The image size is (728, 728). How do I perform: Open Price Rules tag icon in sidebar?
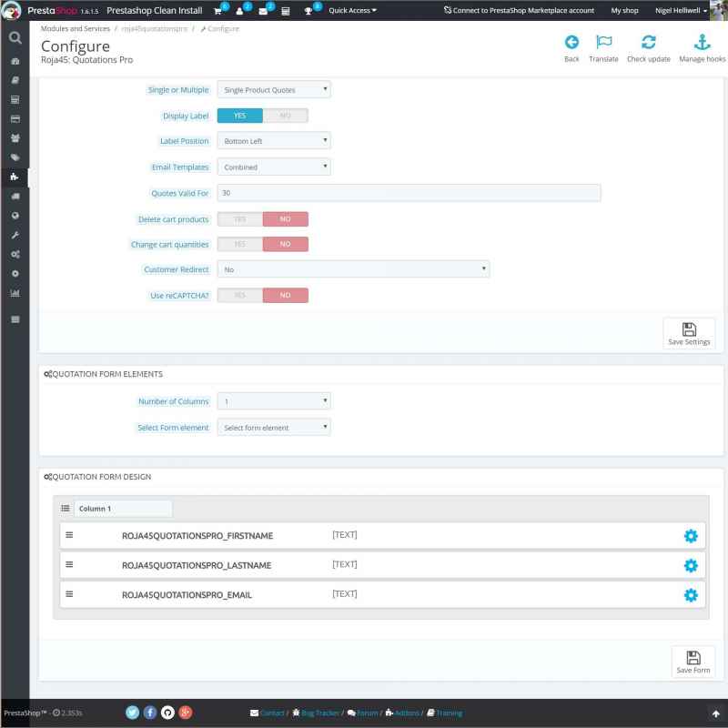15,157
